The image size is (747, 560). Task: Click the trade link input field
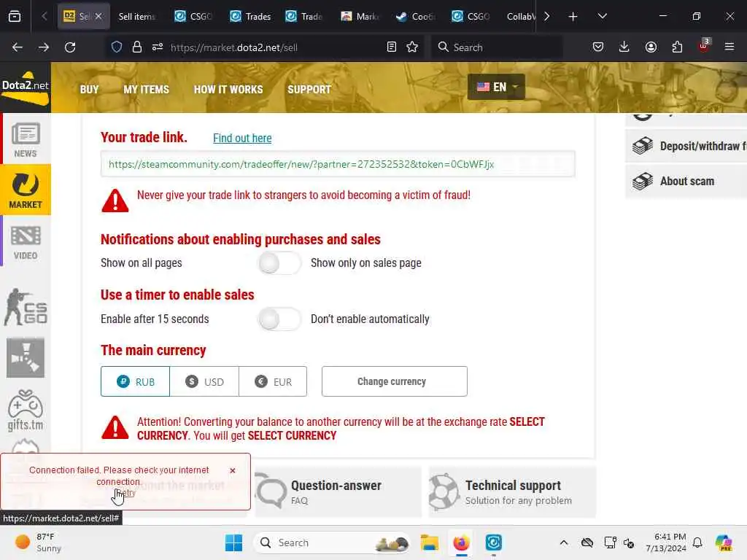(x=338, y=164)
